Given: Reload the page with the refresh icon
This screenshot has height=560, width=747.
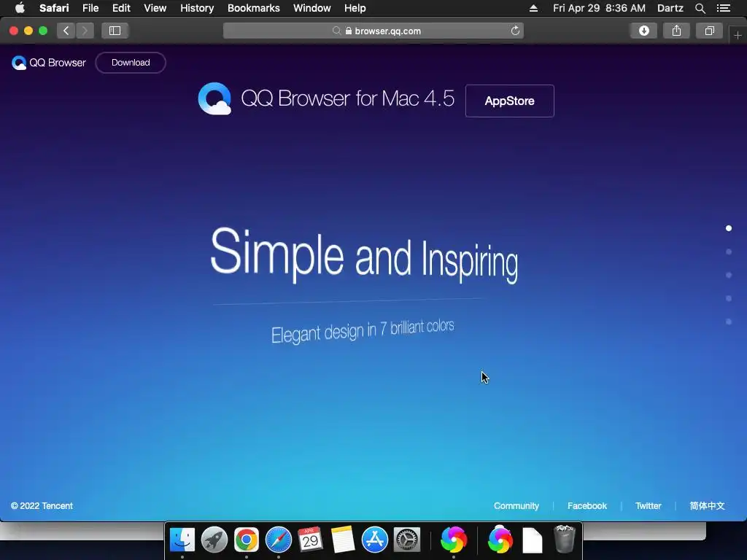Looking at the screenshot, I should [515, 31].
